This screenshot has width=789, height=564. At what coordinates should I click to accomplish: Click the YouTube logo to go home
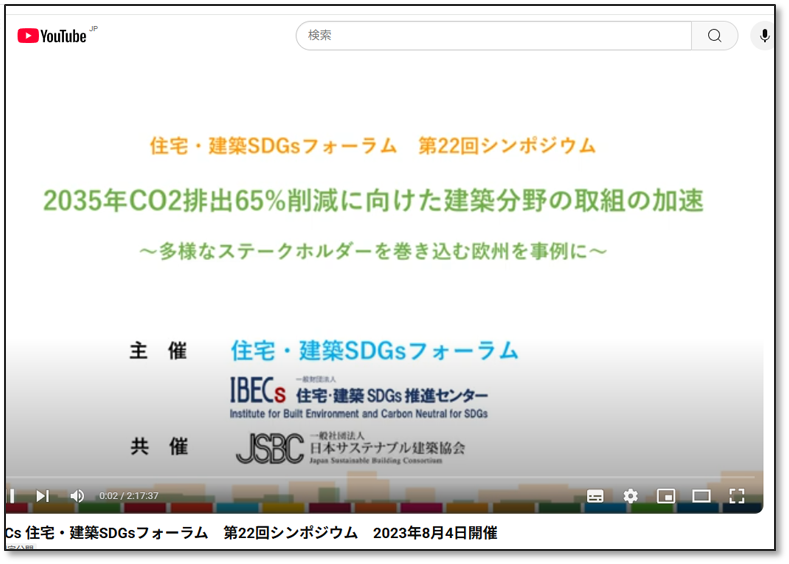pyautogui.click(x=52, y=36)
